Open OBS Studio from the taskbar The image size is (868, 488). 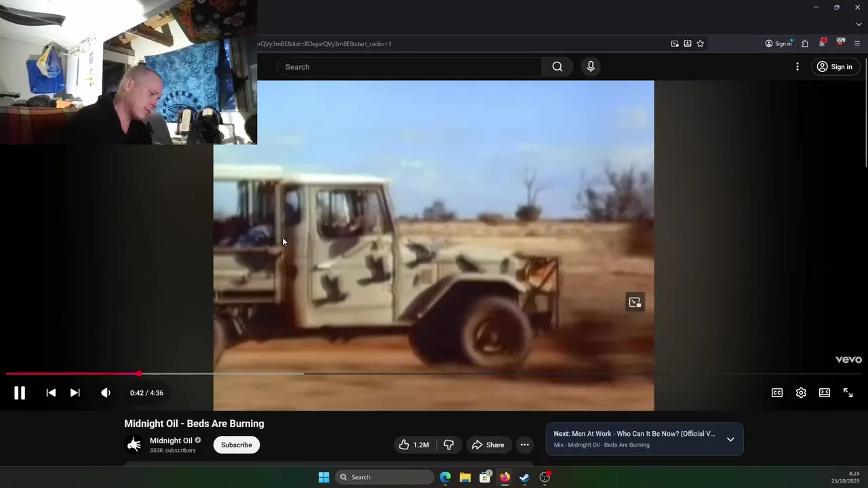pos(545,477)
